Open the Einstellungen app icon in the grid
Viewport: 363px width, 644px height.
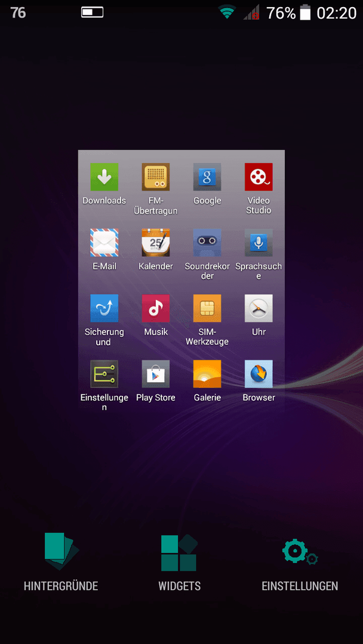pos(104,374)
